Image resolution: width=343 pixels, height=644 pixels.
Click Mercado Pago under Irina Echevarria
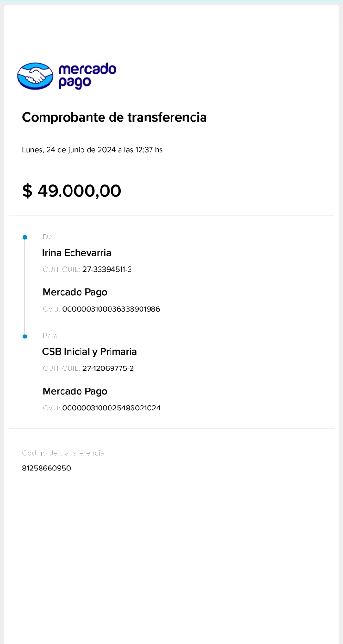pos(75,292)
